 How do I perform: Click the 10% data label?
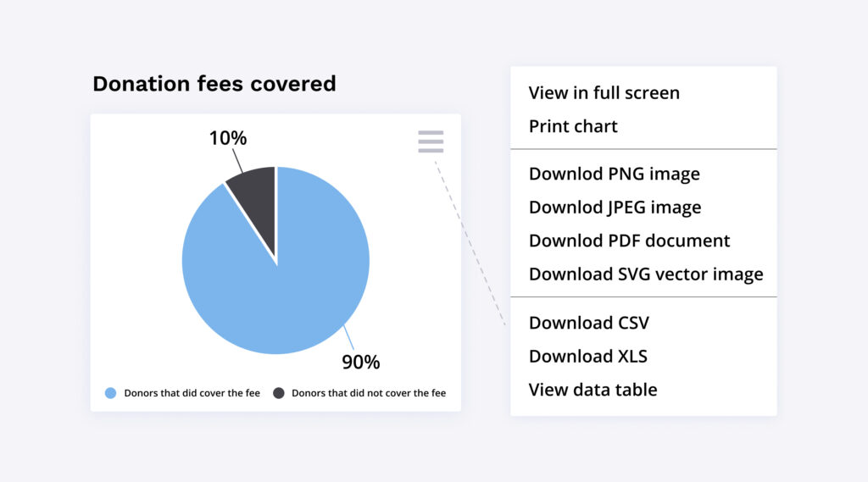click(228, 137)
